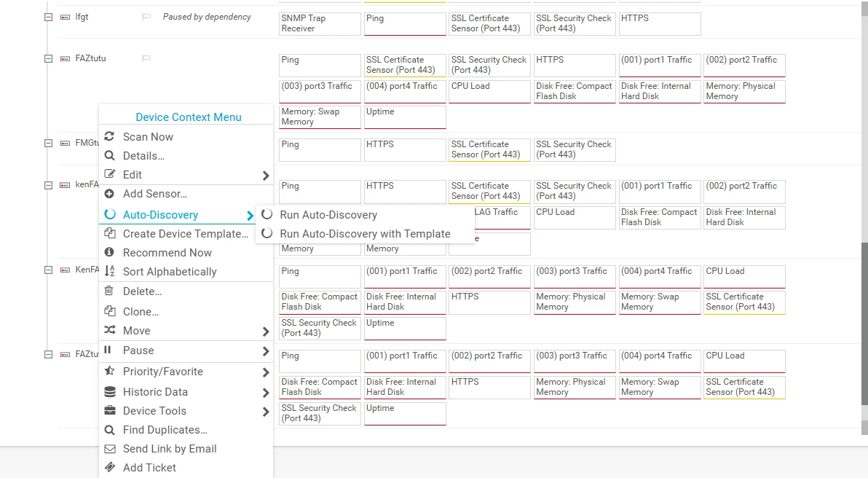Choose Run Auto-Discovery with Template

[365, 234]
